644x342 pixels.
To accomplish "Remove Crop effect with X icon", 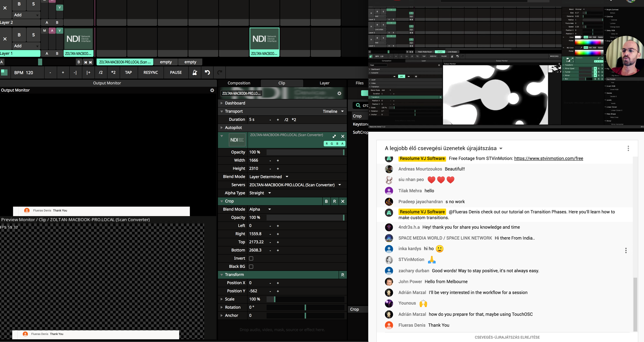I will click(x=343, y=201).
